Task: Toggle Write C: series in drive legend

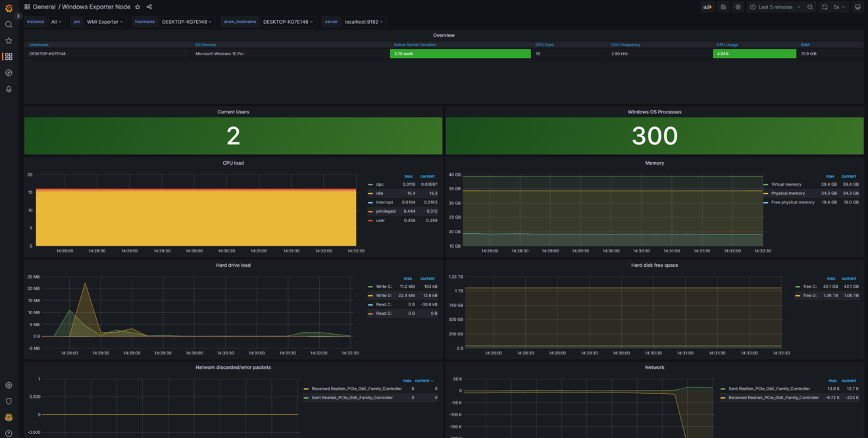Action: click(x=384, y=287)
